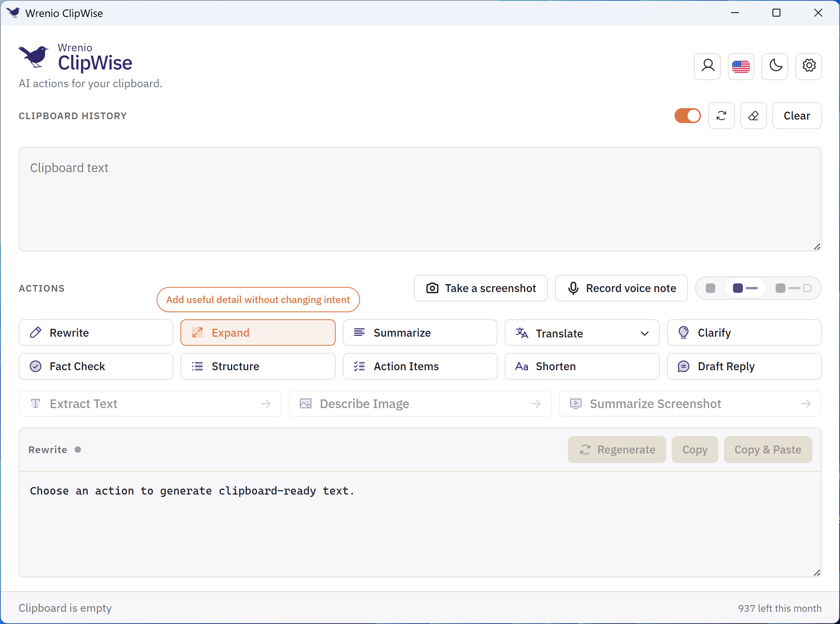Click Copy & Paste button

(x=768, y=450)
